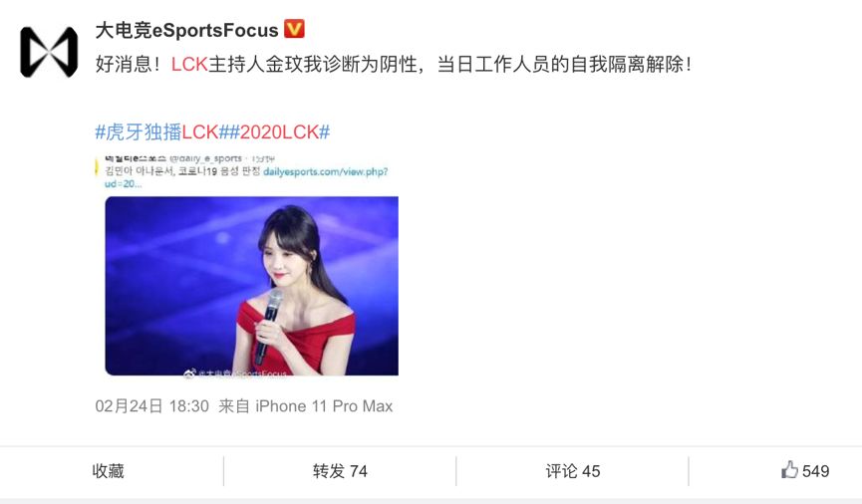Click the post text starting 好消息

(x=393, y=65)
